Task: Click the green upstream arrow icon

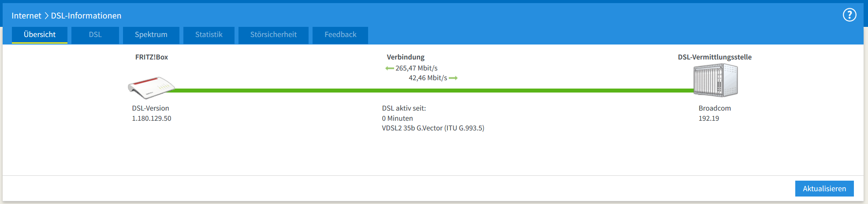Action: [453, 78]
